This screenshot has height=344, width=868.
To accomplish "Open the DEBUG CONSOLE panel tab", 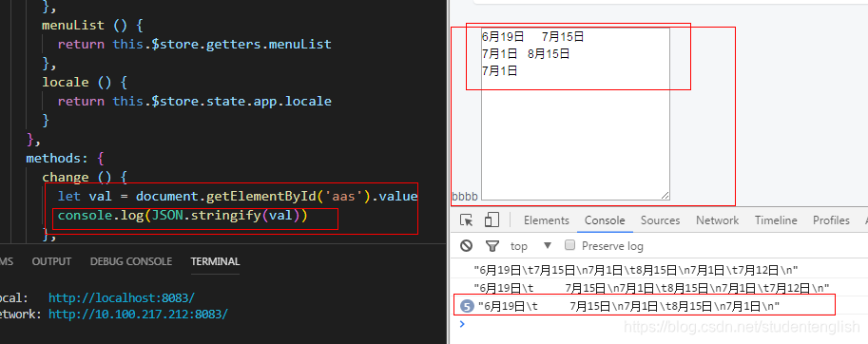I will [131, 261].
